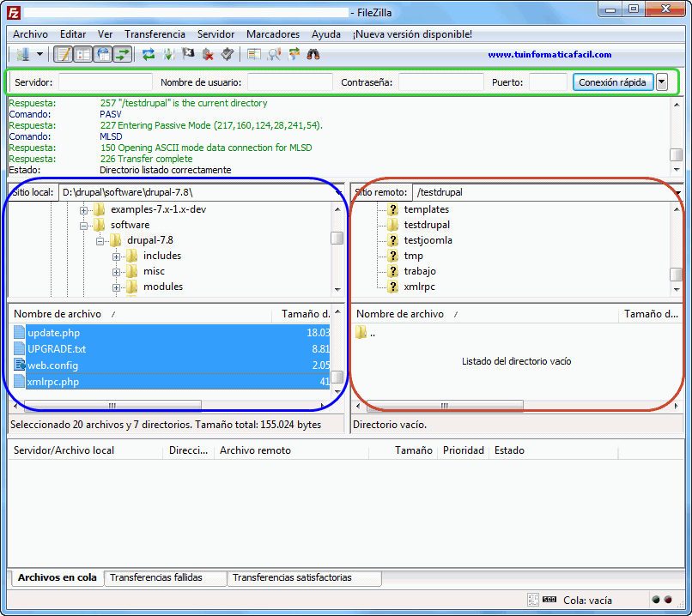Open the Sitio remoto path dropdown

[x=678, y=192]
